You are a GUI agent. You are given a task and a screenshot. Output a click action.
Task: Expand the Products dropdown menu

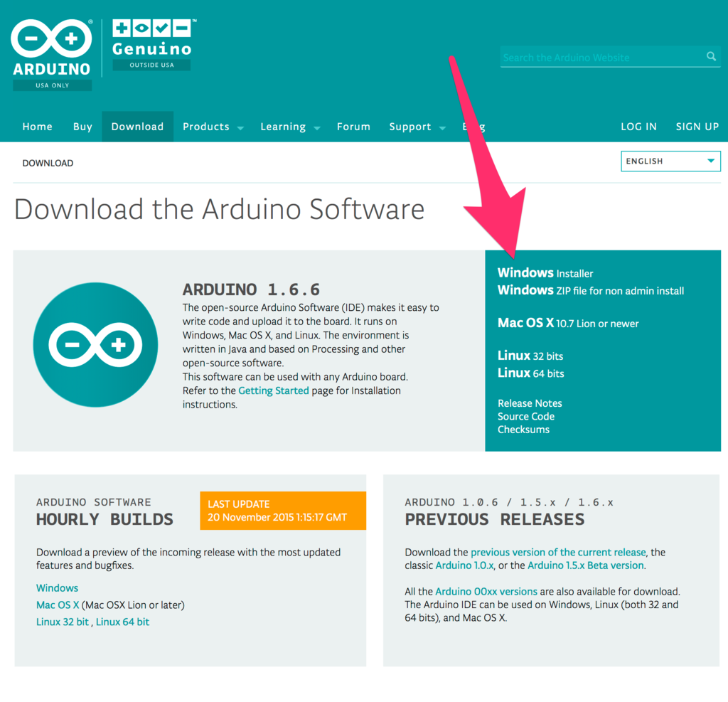point(213,127)
